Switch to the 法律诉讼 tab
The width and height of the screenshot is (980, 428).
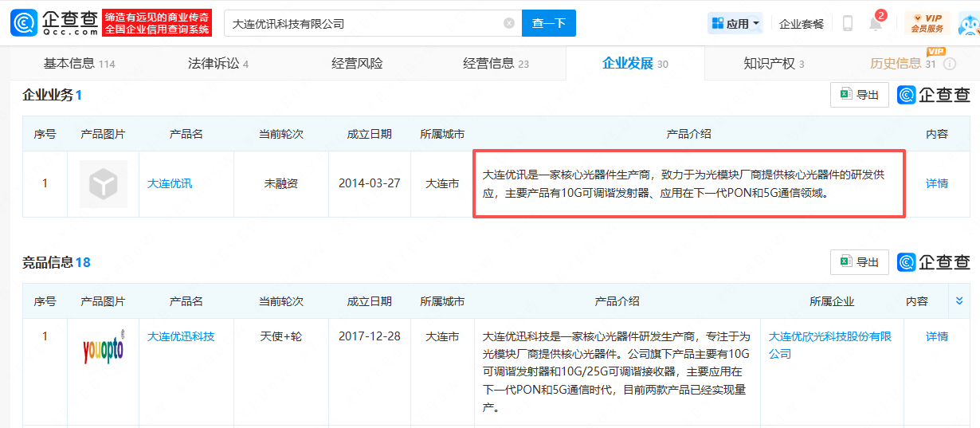pyautogui.click(x=218, y=64)
